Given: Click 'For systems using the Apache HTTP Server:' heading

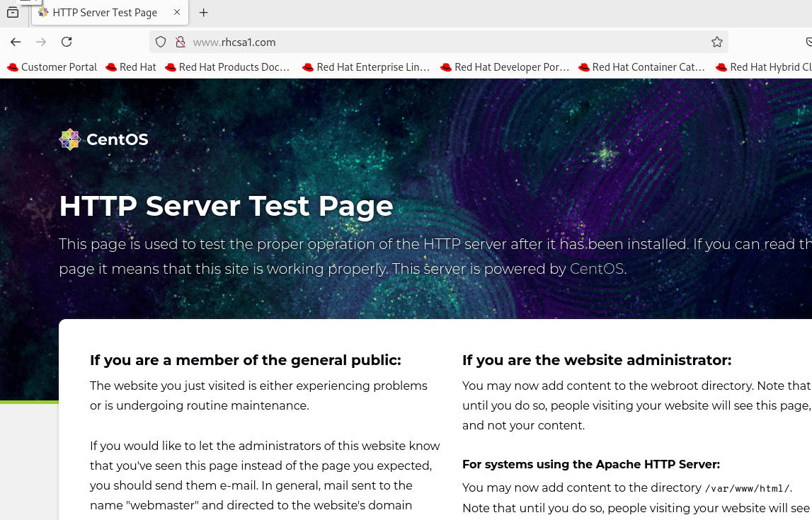Looking at the screenshot, I should pyautogui.click(x=591, y=464).
